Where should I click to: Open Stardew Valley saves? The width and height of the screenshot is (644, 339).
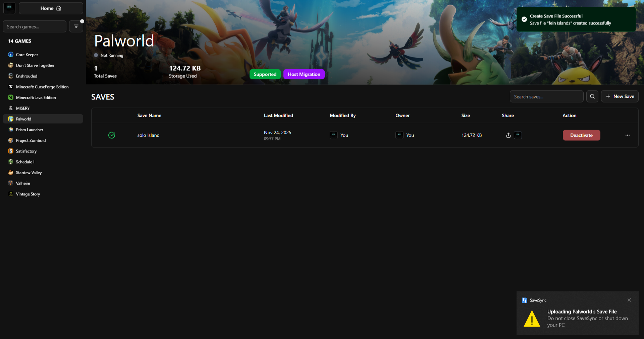pyautogui.click(x=43, y=173)
